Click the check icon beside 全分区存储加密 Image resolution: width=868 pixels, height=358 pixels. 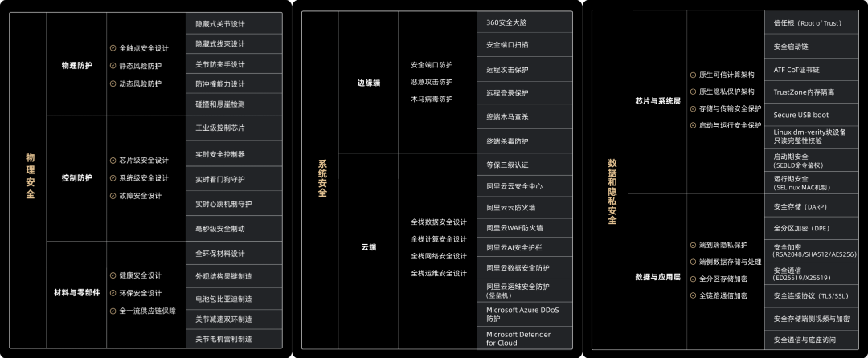coord(693,279)
